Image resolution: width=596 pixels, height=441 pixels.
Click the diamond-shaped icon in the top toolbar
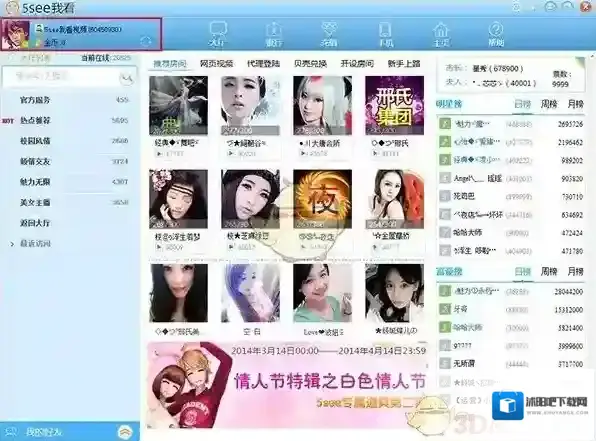coord(329,30)
